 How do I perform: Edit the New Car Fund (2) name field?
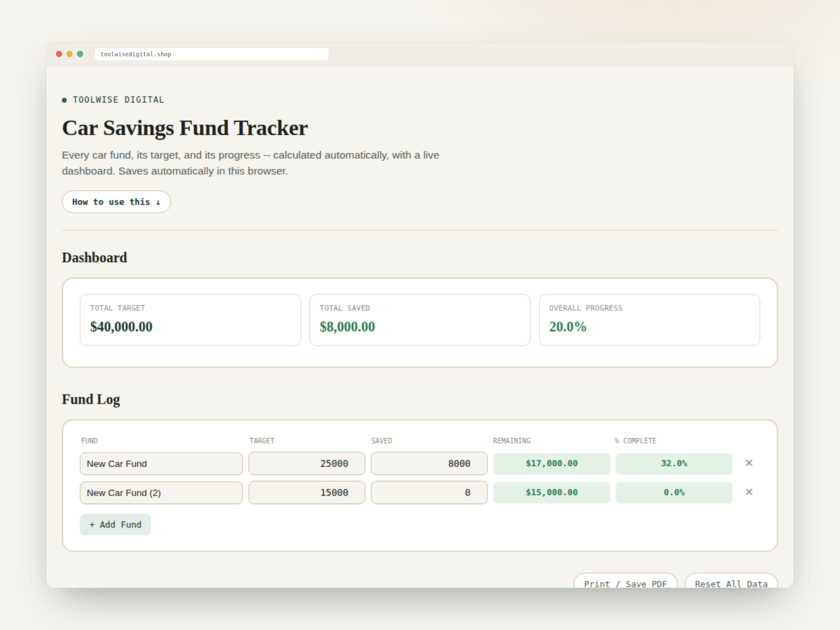coord(161,493)
